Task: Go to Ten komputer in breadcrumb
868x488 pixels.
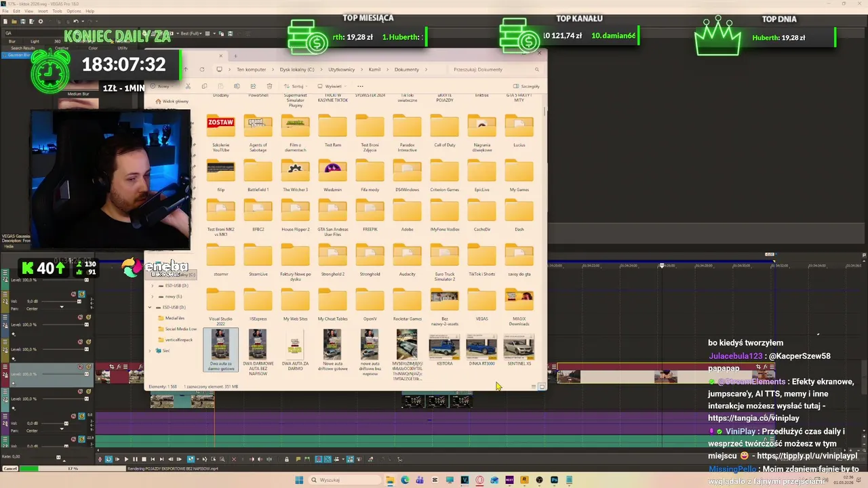Action: (x=252, y=69)
